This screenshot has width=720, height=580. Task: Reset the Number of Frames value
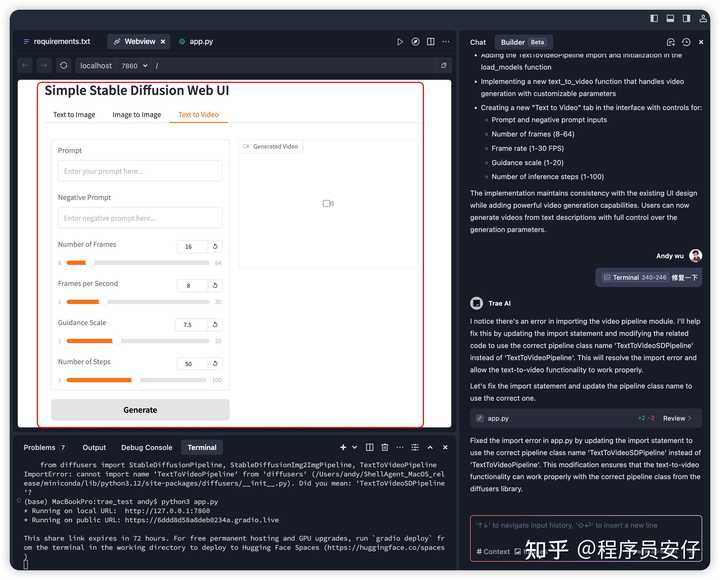point(214,246)
